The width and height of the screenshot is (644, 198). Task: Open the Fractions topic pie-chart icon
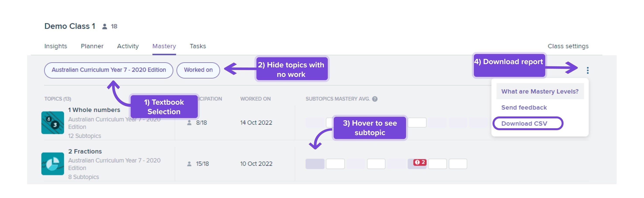[52, 164]
